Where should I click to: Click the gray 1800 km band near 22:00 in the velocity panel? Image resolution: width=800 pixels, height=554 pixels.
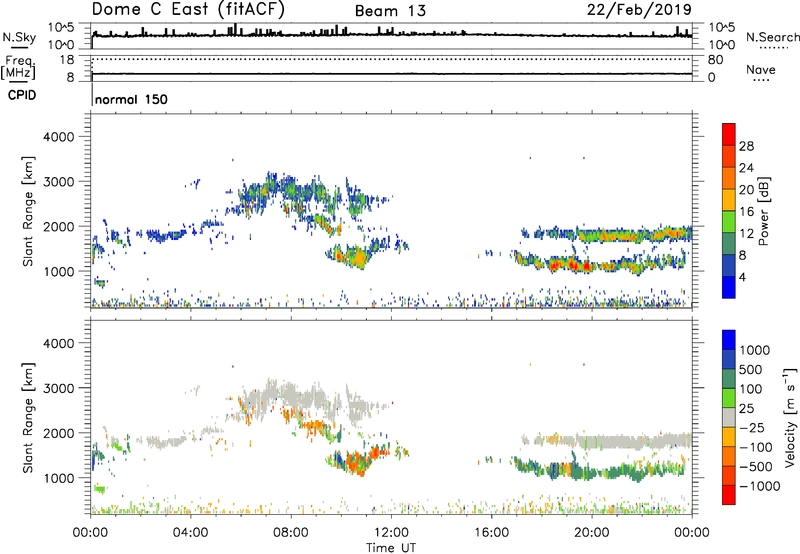coord(642,442)
